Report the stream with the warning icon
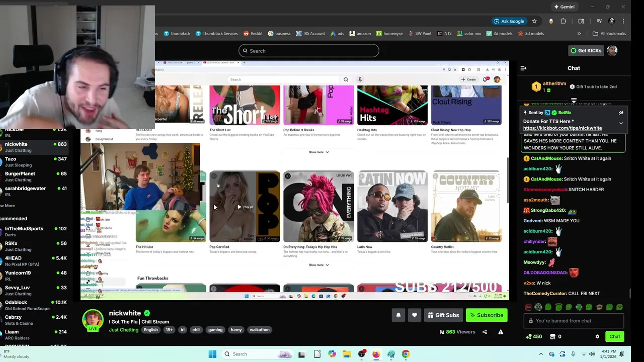Viewport: 644px width, 362px height. (x=501, y=332)
